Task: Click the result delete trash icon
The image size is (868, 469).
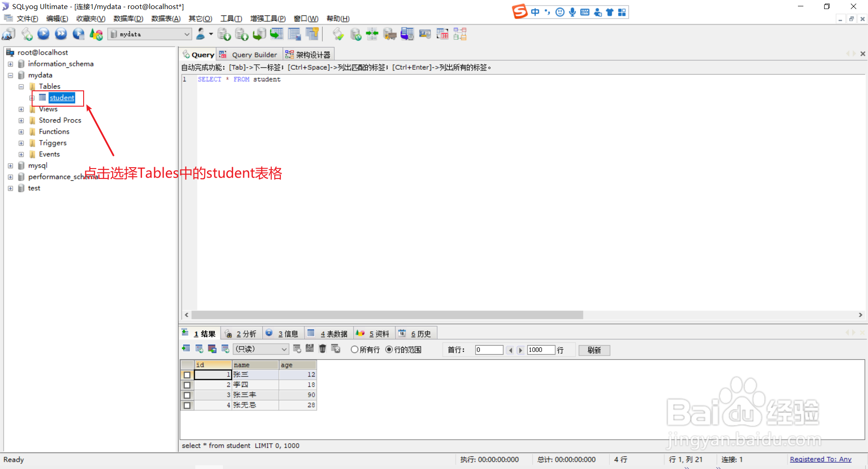Action: pos(322,349)
